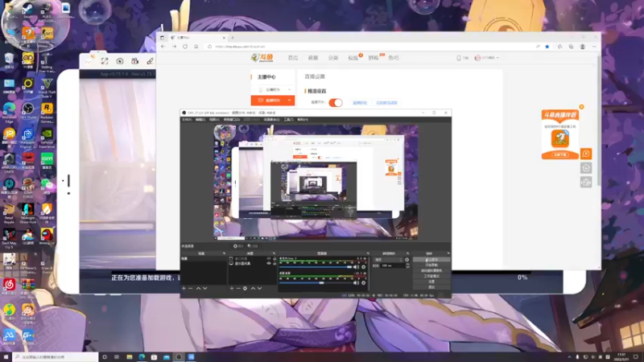The image size is (644, 362).
Task: Move the scene up in the Scenes panel
Action: (198, 289)
